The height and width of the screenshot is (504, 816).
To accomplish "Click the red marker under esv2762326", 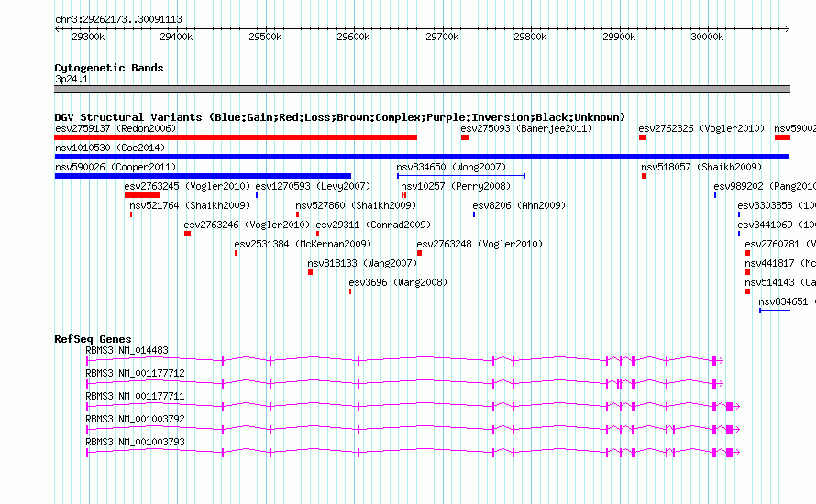I will [643, 137].
